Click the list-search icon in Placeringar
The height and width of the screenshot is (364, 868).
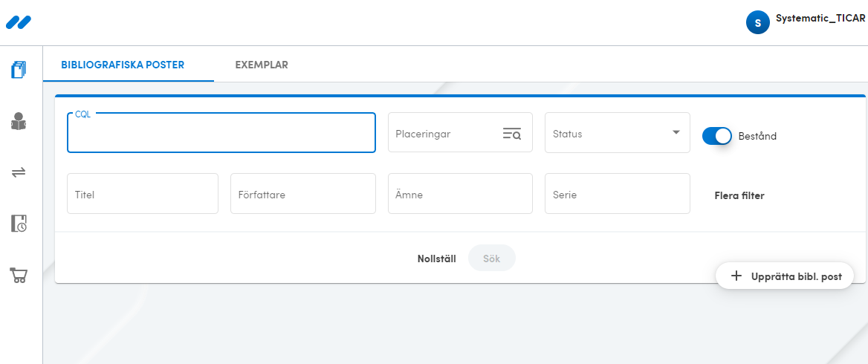[511, 133]
